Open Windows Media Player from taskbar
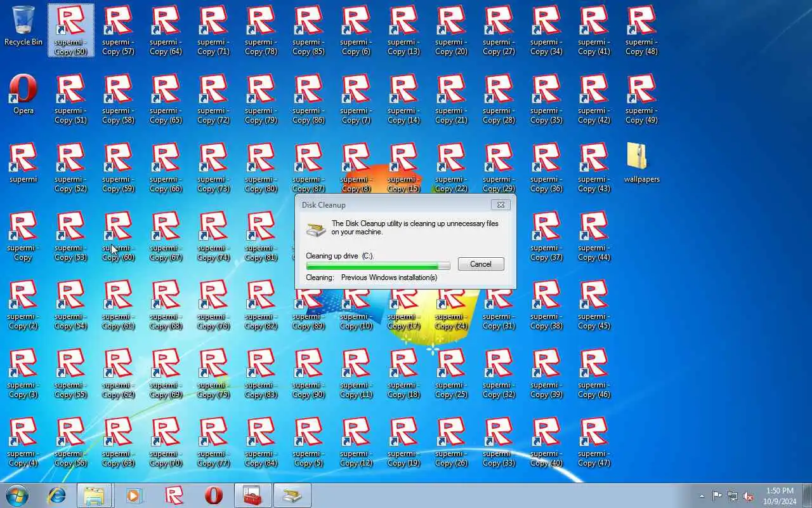This screenshot has height=508, width=812. pos(134,495)
